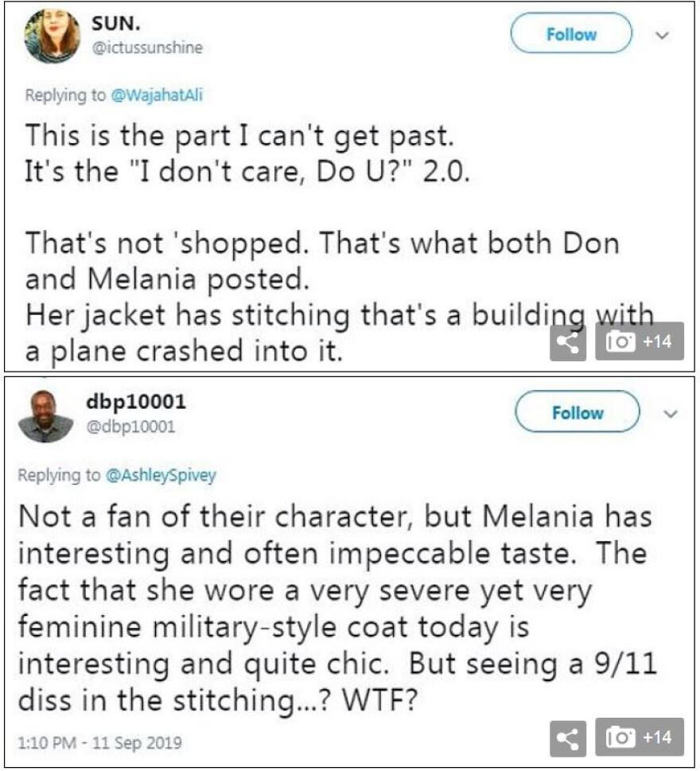Follow the dbp10001 account
The height and width of the screenshot is (771, 700).
coord(577,413)
